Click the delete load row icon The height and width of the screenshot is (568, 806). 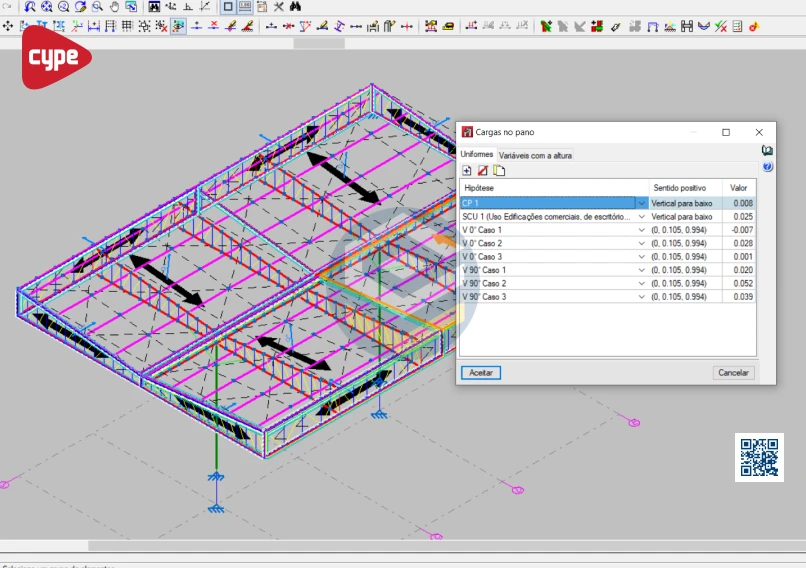[x=483, y=171]
